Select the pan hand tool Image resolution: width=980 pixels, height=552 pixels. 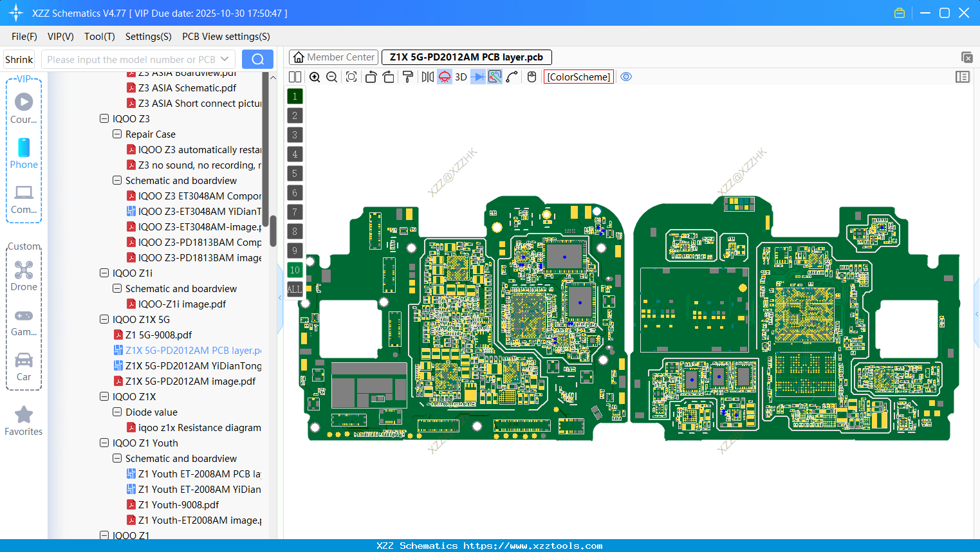point(531,77)
